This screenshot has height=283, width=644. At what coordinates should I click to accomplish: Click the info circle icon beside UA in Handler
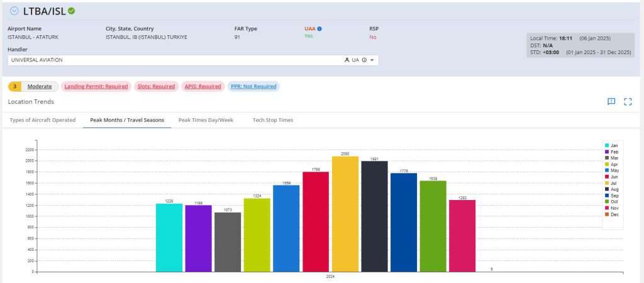(x=364, y=60)
